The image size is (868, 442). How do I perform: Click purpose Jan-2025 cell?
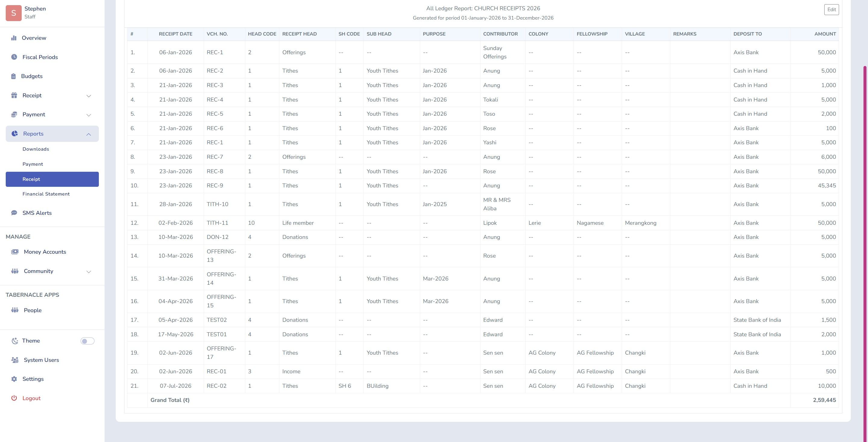tap(435, 204)
